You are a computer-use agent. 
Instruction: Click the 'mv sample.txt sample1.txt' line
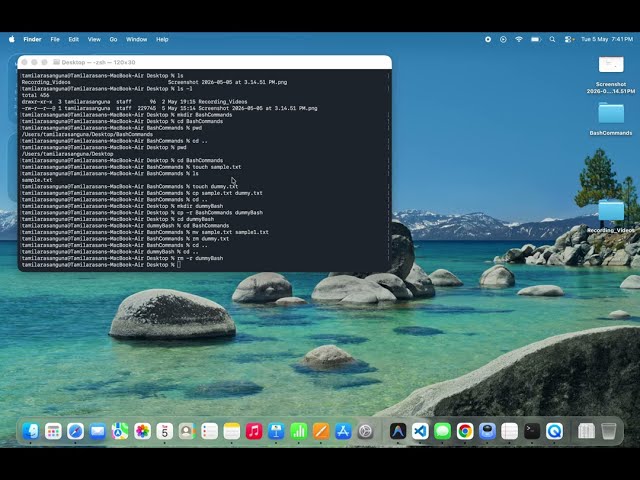(x=145, y=232)
